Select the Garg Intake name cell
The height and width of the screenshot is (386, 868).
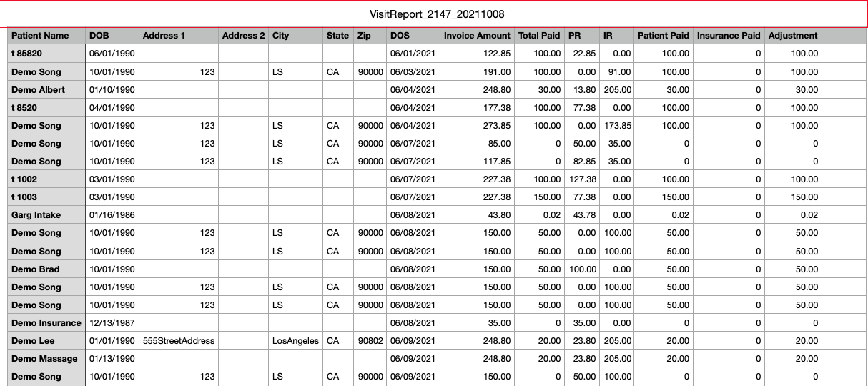click(x=46, y=215)
